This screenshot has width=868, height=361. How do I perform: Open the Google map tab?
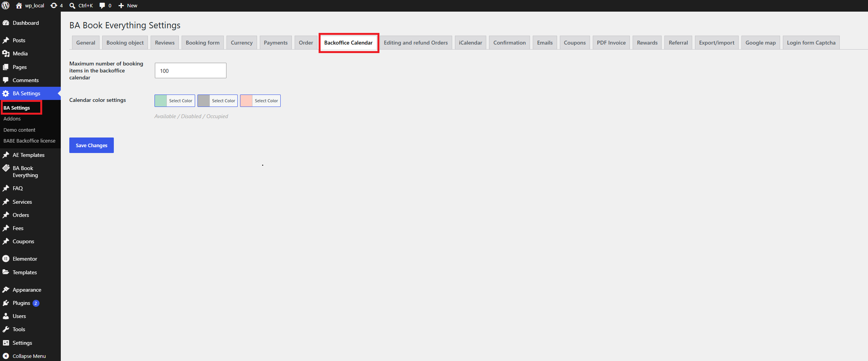pos(760,43)
